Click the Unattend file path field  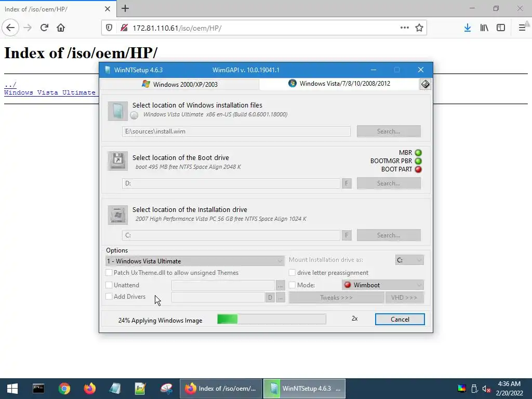tap(223, 285)
